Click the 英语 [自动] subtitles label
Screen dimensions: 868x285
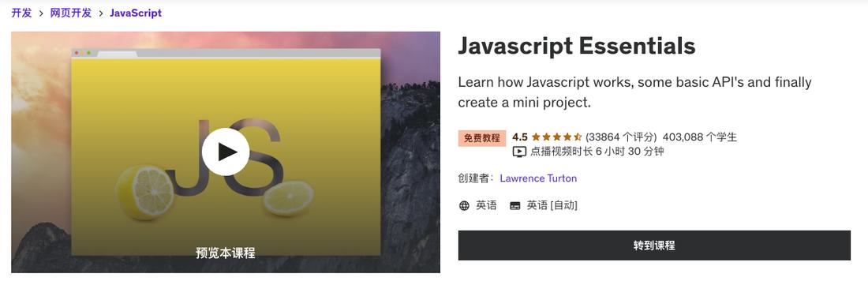552,206
